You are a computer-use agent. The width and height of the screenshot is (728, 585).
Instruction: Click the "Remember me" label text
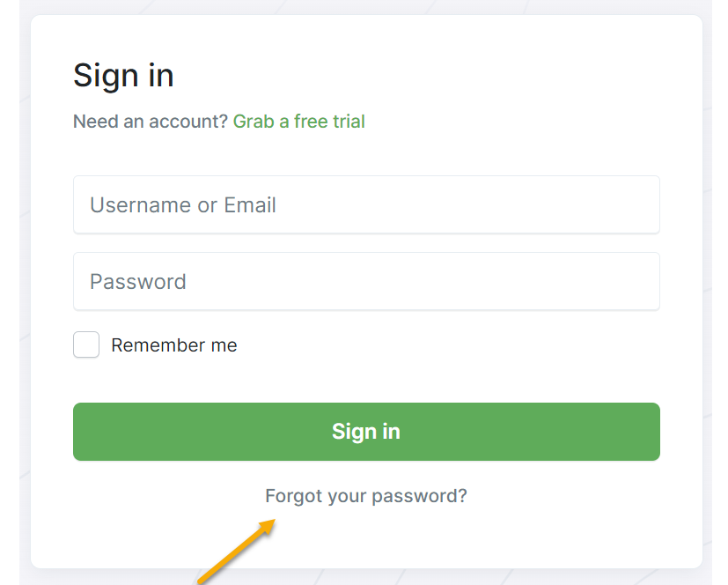[x=173, y=345]
